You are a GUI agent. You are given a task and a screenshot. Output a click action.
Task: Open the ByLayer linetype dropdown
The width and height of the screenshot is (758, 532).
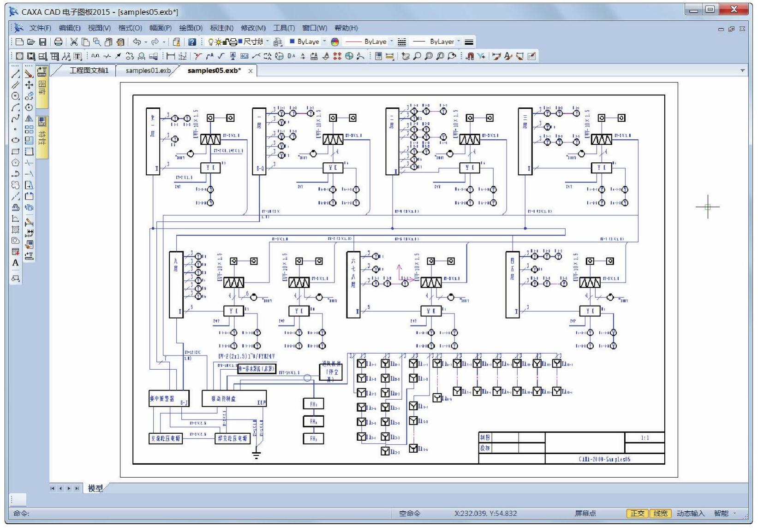pos(392,41)
